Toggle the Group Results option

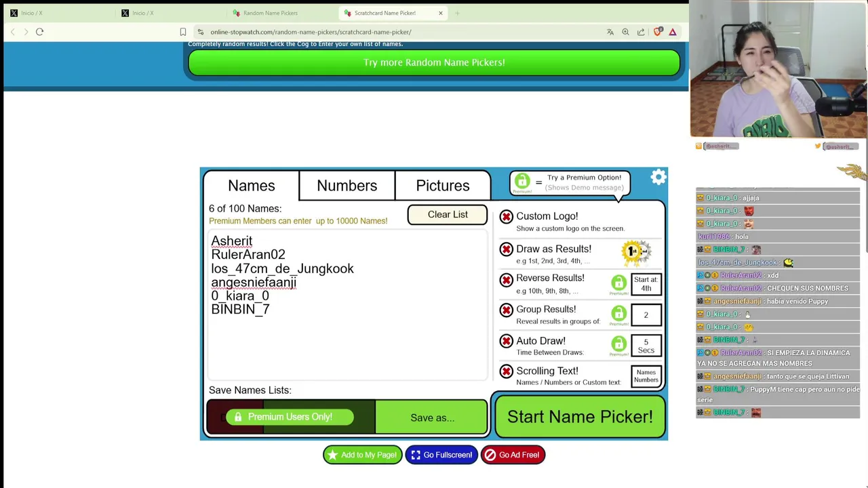(507, 310)
